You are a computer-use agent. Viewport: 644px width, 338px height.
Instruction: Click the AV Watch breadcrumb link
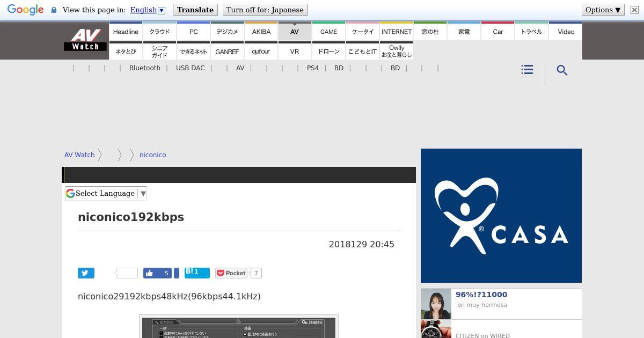[x=79, y=155]
